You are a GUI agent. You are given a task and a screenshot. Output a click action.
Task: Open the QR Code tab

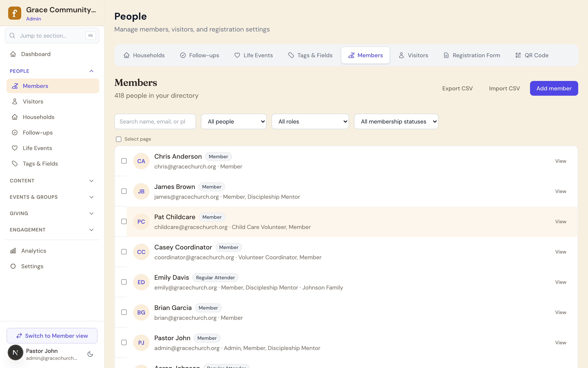tap(532, 55)
